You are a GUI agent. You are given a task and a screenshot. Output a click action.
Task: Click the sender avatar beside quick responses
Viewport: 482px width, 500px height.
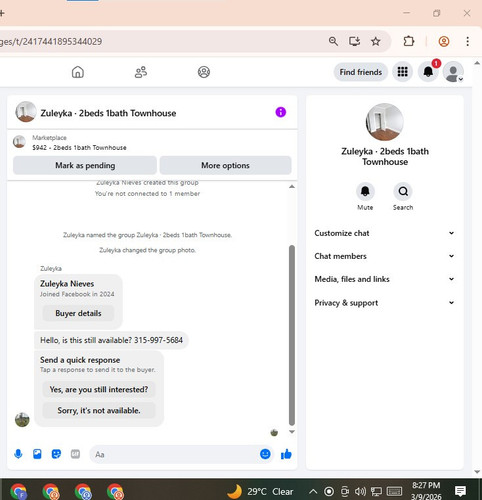pos(22,420)
